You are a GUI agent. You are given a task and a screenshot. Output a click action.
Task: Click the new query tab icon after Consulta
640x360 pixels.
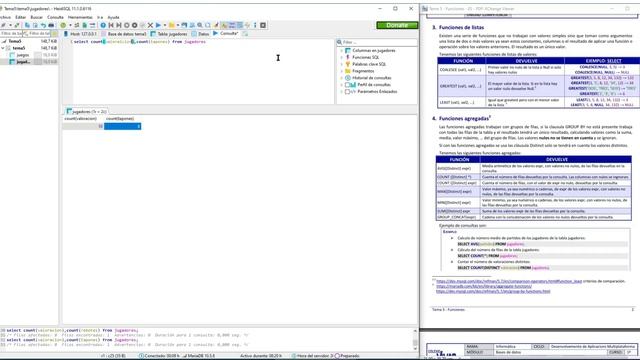245,34
